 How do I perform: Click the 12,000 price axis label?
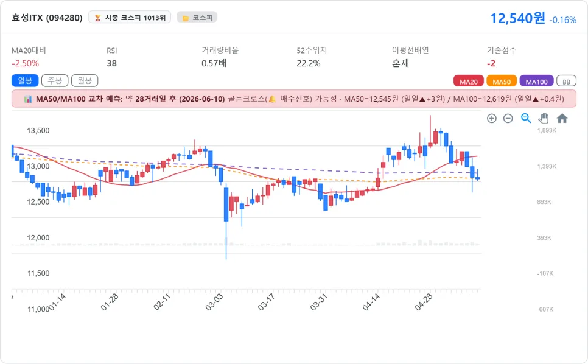coord(38,237)
